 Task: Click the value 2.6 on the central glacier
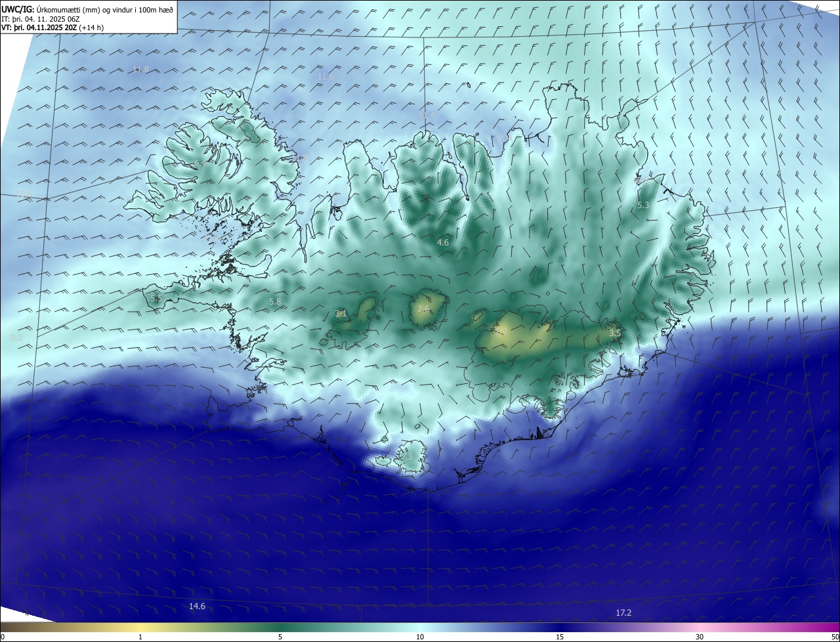pos(423,309)
